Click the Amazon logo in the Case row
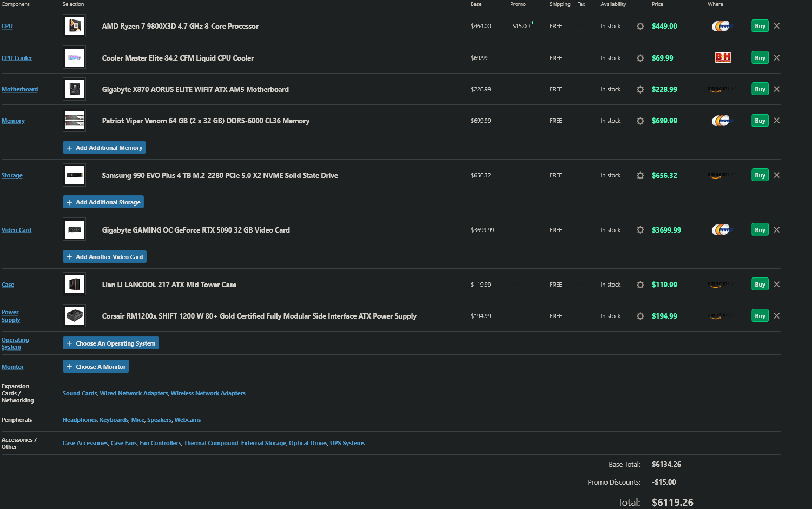The image size is (812, 509). [x=722, y=285]
